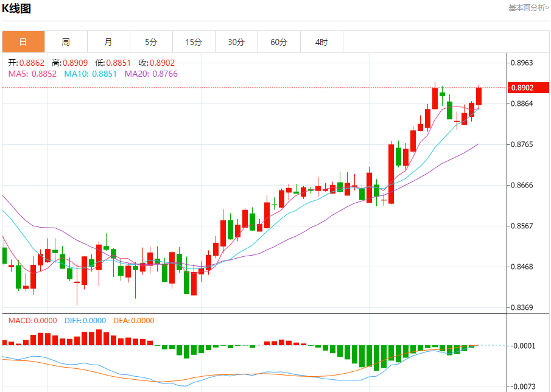This screenshot has height=392, width=551.
Task: Switch to the 月 monthly tab
Action: pos(108,42)
